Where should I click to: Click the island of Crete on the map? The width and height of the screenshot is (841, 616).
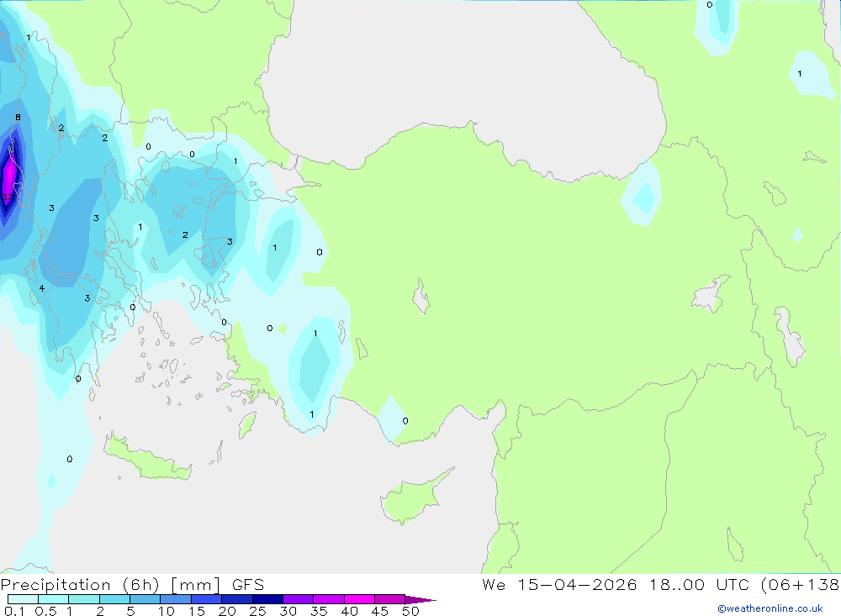tap(147, 458)
